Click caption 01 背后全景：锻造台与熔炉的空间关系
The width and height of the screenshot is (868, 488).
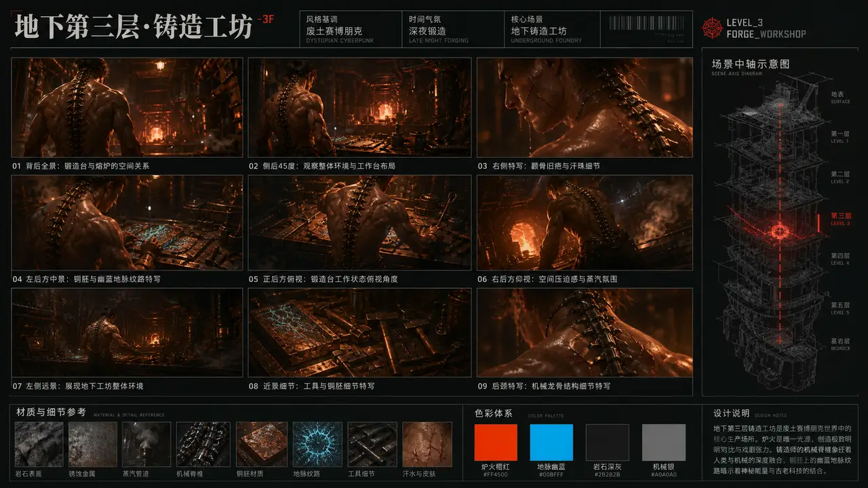(81, 165)
